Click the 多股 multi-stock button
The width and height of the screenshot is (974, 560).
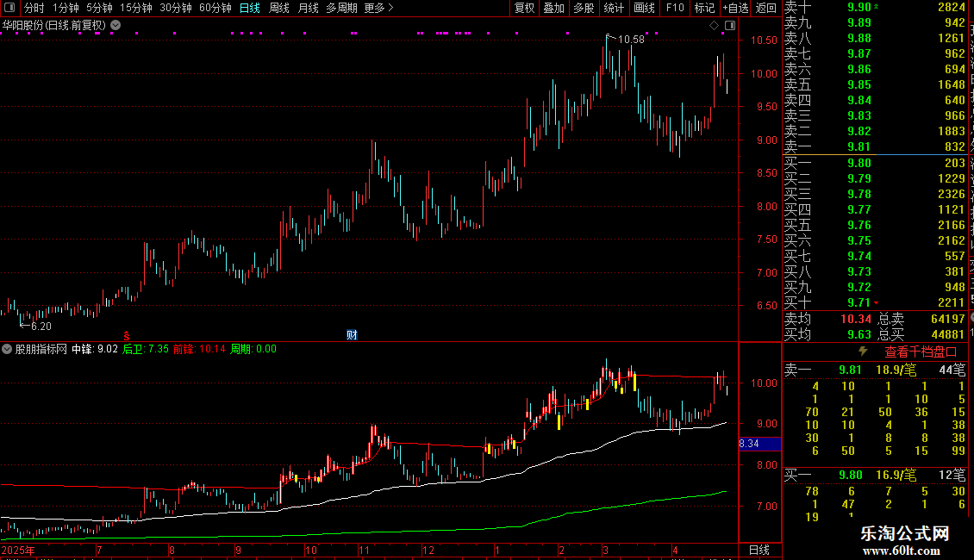[584, 8]
